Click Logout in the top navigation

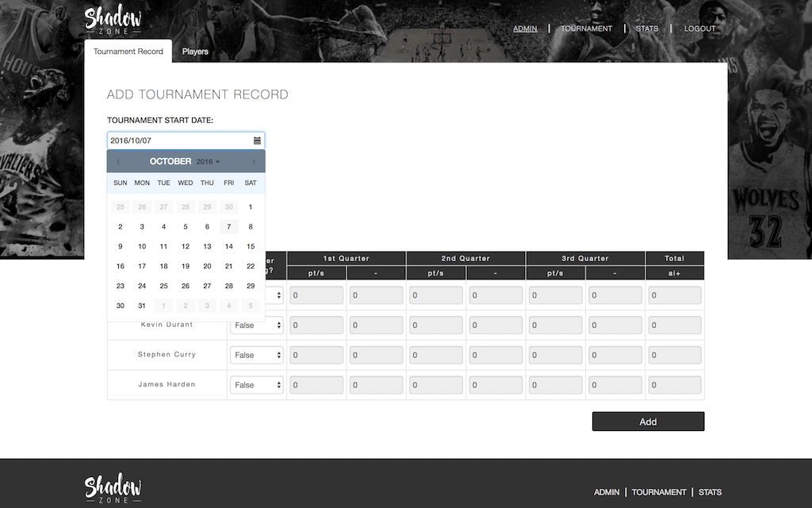[699, 29]
